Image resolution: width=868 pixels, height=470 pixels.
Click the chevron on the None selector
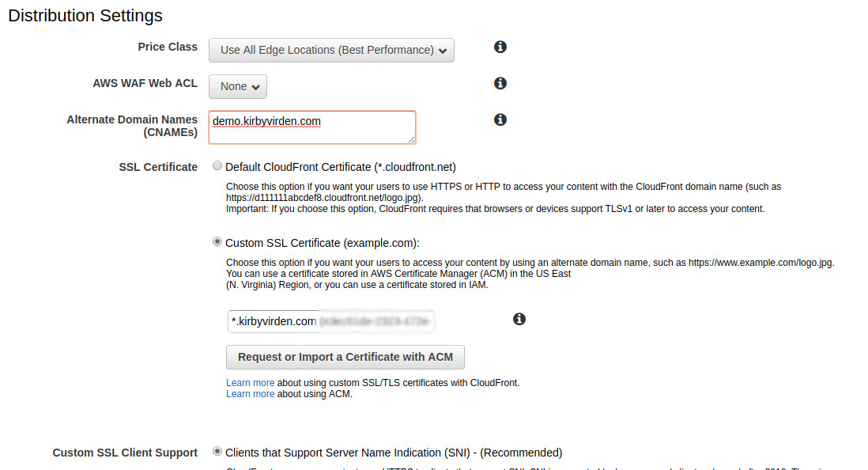pos(257,86)
